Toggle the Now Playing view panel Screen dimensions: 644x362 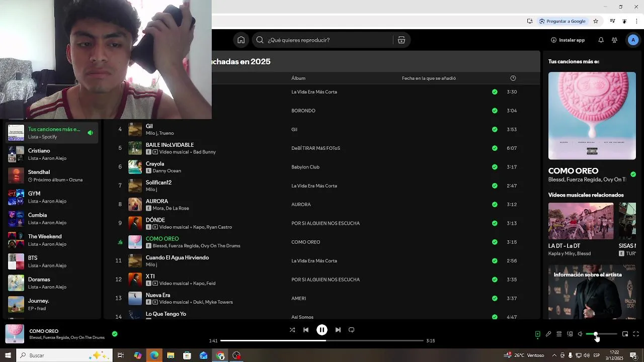[x=537, y=334]
